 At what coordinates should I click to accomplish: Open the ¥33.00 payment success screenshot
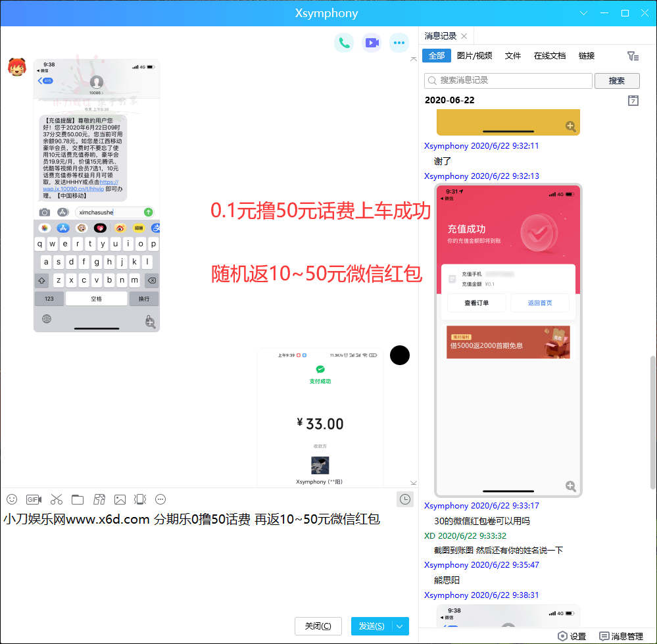(x=320, y=417)
